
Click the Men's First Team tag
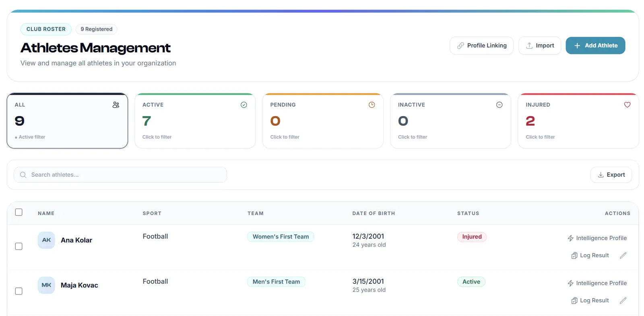(x=276, y=282)
